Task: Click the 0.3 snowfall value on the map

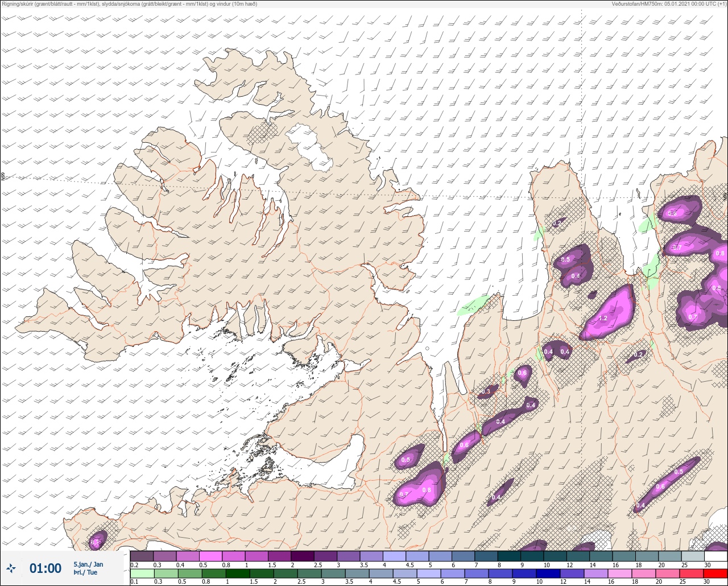Action: coord(486,391)
